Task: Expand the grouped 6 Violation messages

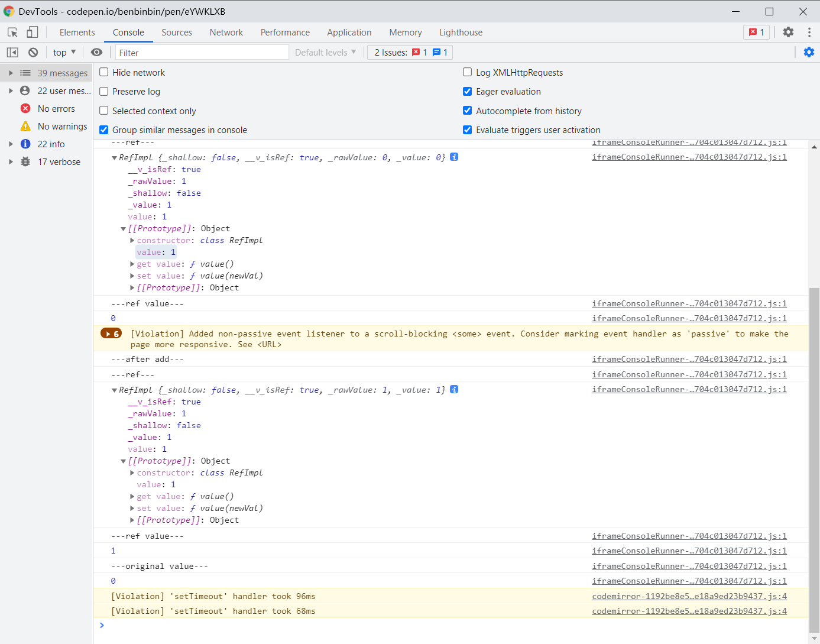Action: pos(111,334)
